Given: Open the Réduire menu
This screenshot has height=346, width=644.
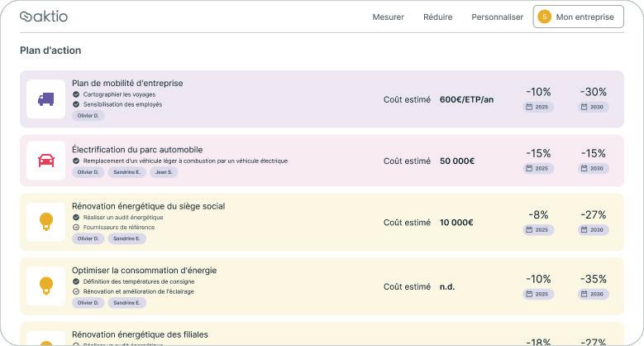Looking at the screenshot, I should pyautogui.click(x=437, y=17).
